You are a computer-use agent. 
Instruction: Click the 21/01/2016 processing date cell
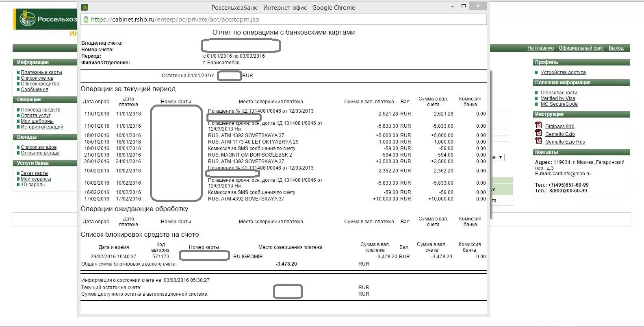point(97,155)
